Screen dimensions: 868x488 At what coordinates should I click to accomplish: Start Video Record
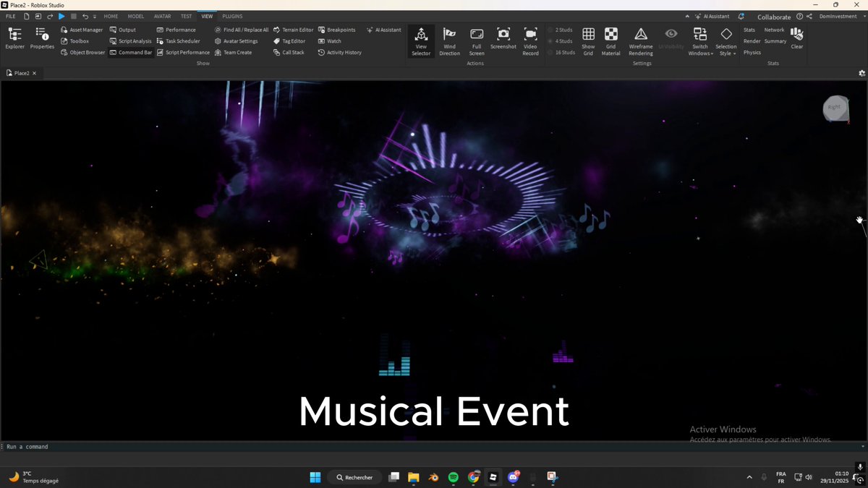tap(531, 42)
